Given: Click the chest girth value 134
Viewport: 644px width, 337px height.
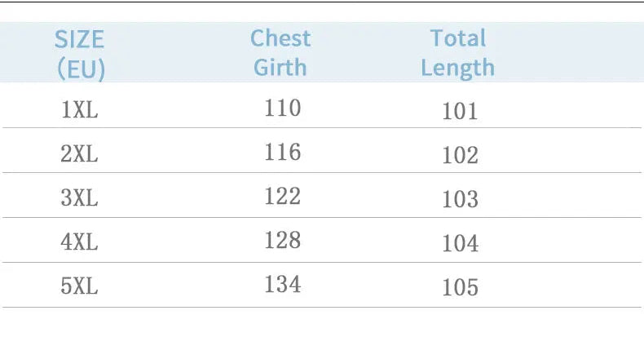Looking at the screenshot, I should [x=283, y=285].
